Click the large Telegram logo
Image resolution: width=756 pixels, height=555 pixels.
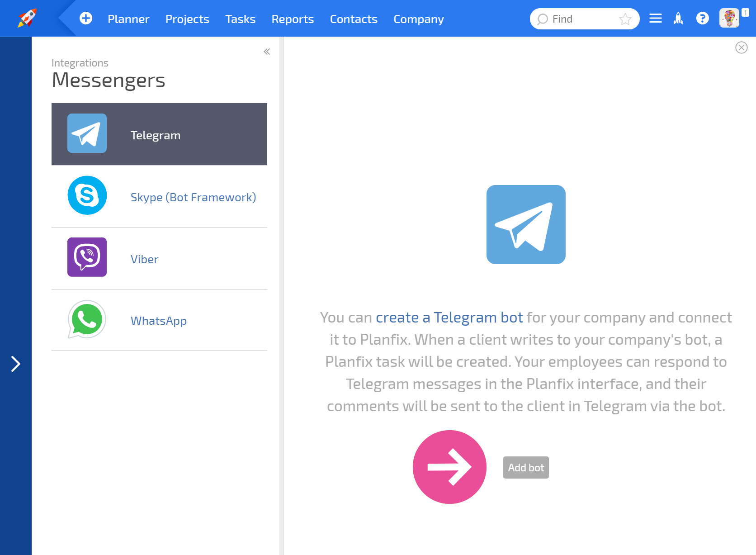tap(526, 224)
